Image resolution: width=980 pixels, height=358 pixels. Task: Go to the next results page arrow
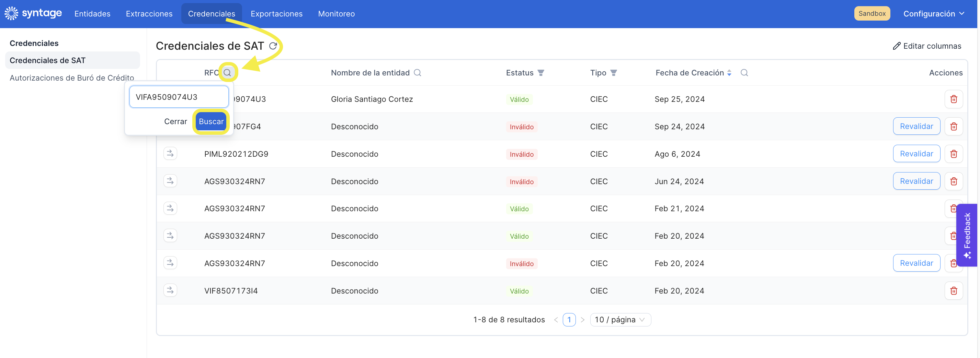(x=582, y=320)
